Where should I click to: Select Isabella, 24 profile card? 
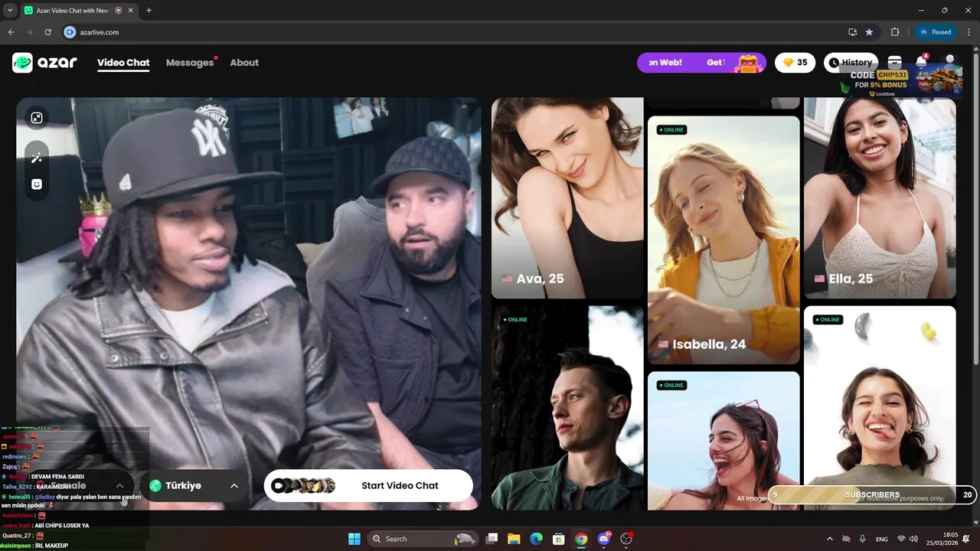tap(724, 240)
